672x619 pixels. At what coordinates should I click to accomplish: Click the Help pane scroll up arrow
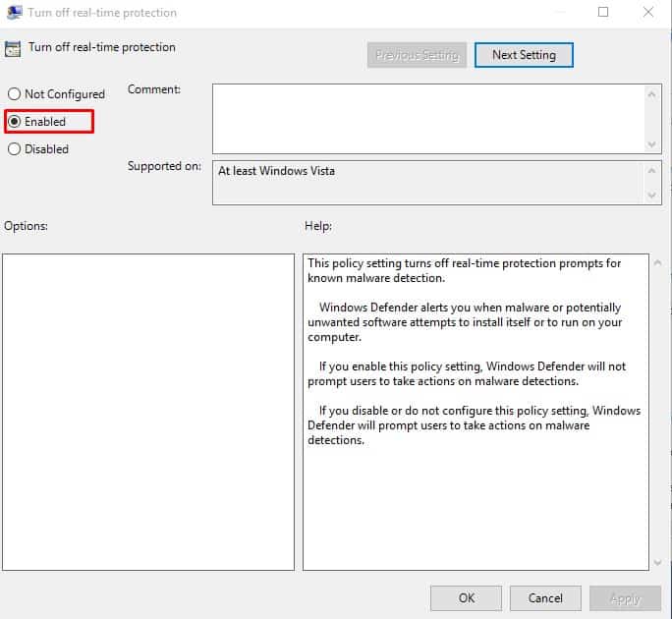click(x=657, y=262)
